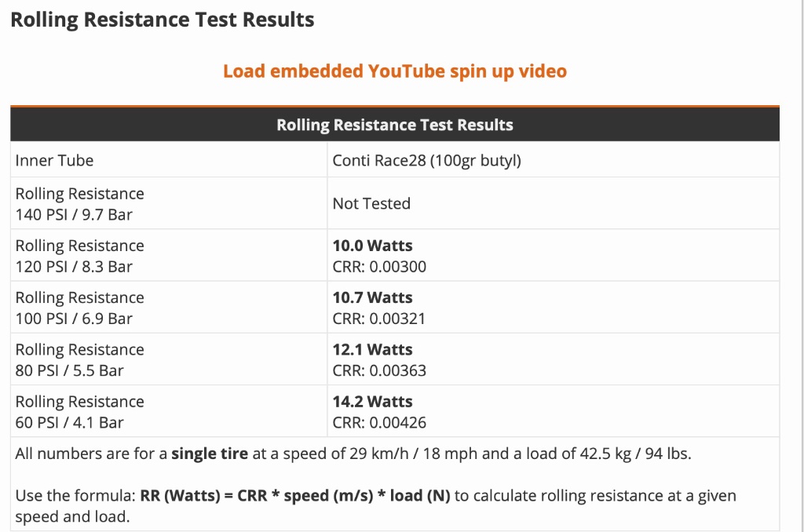804x532 pixels.
Task: Select the CRR: 0.00321 value
Action: click(x=379, y=319)
